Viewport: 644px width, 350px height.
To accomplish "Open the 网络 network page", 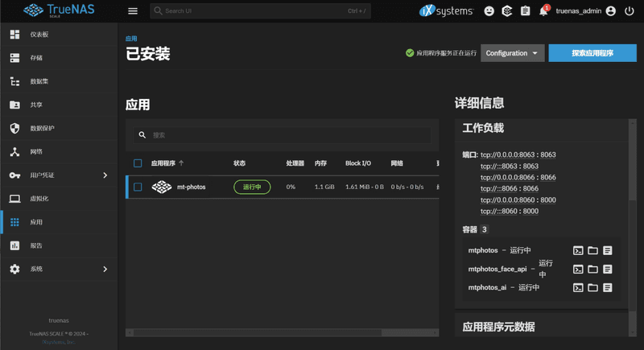I will (x=59, y=152).
